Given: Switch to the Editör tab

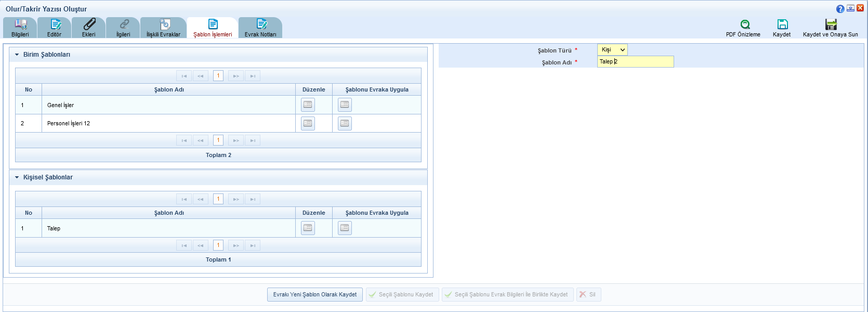Looking at the screenshot, I should 55,28.
